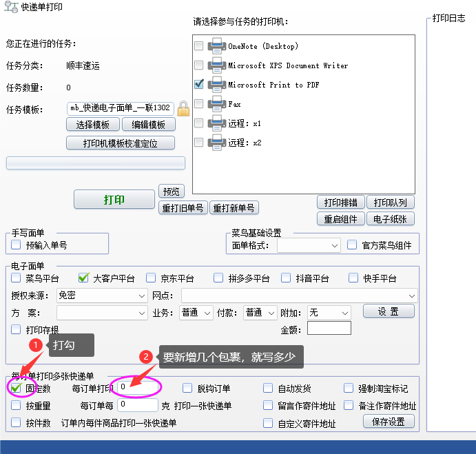Toggle the 固定数 checkbox

(17, 389)
